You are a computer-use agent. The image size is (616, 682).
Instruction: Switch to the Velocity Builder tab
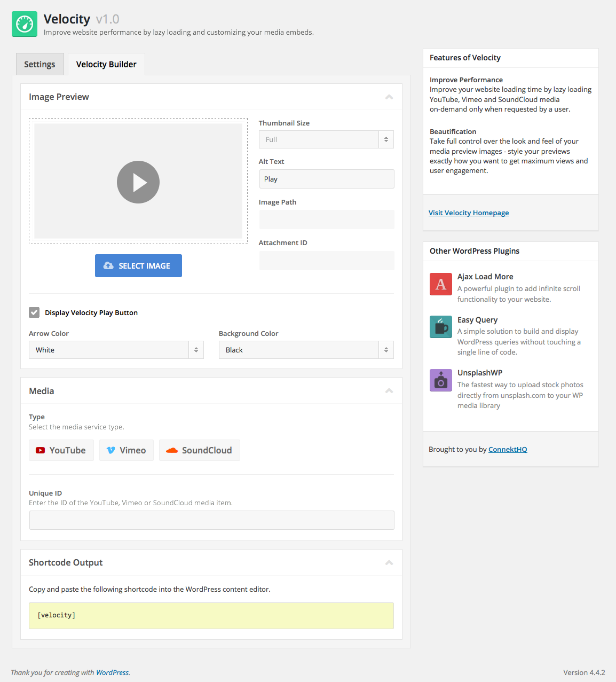[106, 64]
